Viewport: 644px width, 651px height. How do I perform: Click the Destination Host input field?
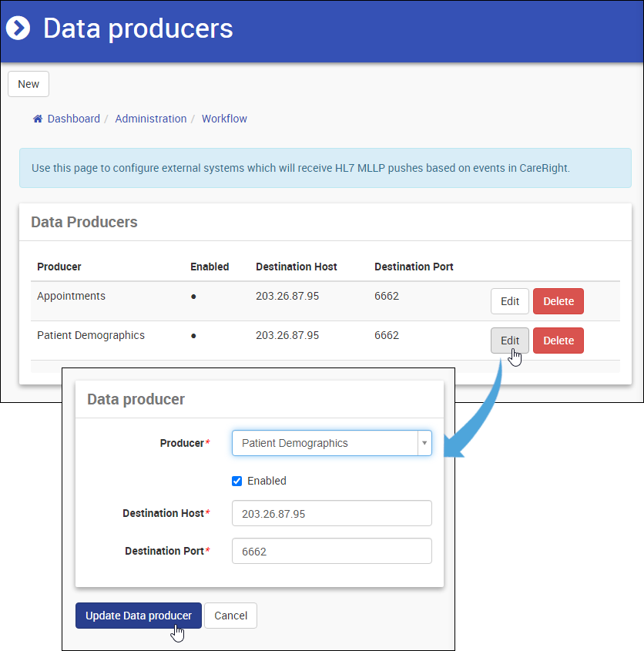[x=331, y=513]
